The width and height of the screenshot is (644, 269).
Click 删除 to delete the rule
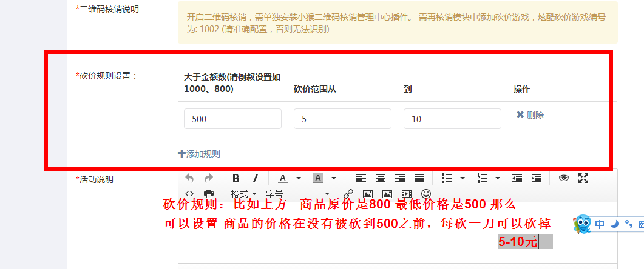530,115
